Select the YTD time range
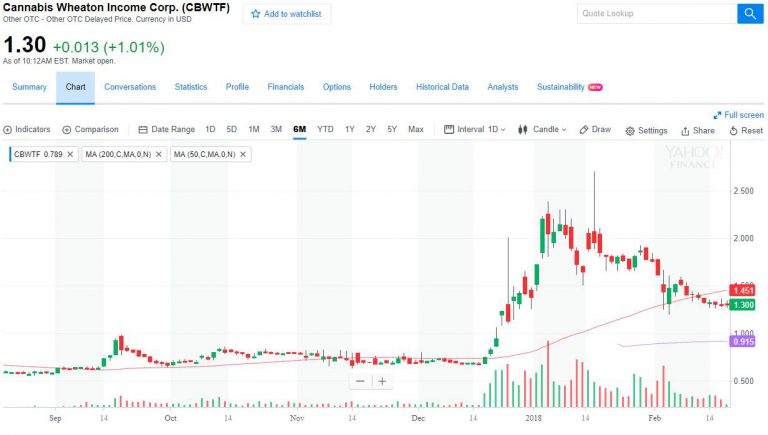 (x=325, y=129)
